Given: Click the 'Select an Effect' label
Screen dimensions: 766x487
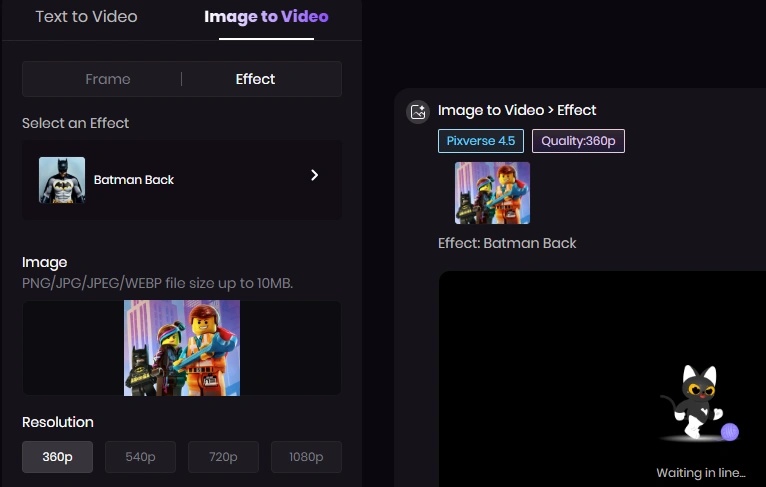Looking at the screenshot, I should point(75,123).
